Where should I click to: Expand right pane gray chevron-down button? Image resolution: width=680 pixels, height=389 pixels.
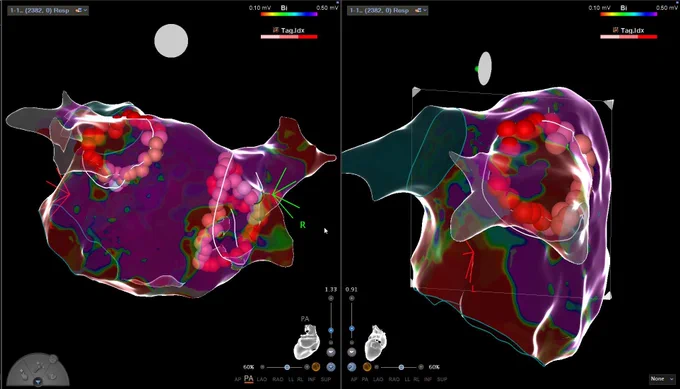tap(352, 352)
